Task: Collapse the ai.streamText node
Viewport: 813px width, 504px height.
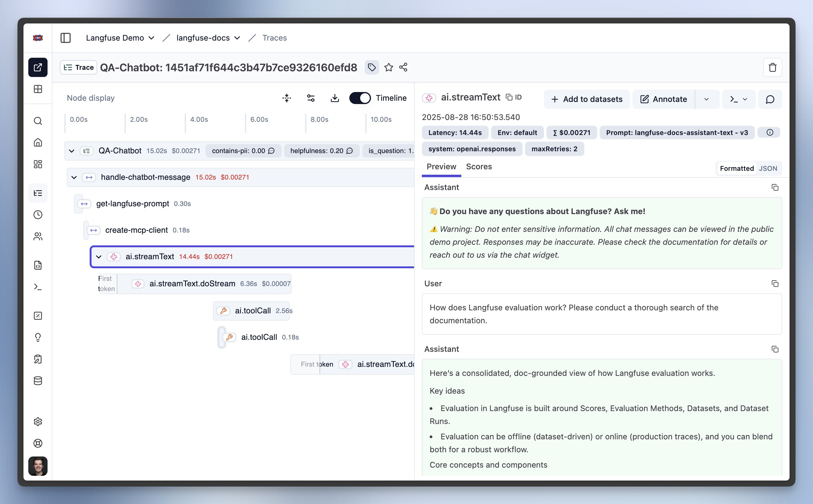Action: click(x=99, y=257)
